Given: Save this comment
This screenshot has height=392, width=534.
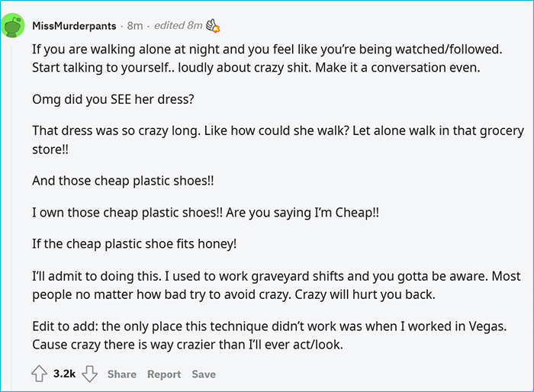Looking at the screenshot, I should point(204,374).
